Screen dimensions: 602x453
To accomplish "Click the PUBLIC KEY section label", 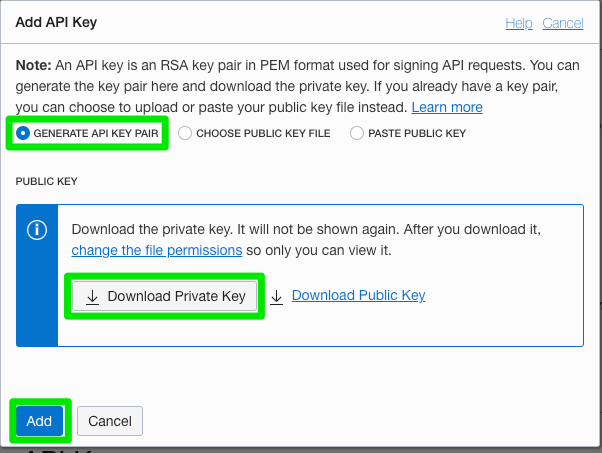I will point(46,182).
